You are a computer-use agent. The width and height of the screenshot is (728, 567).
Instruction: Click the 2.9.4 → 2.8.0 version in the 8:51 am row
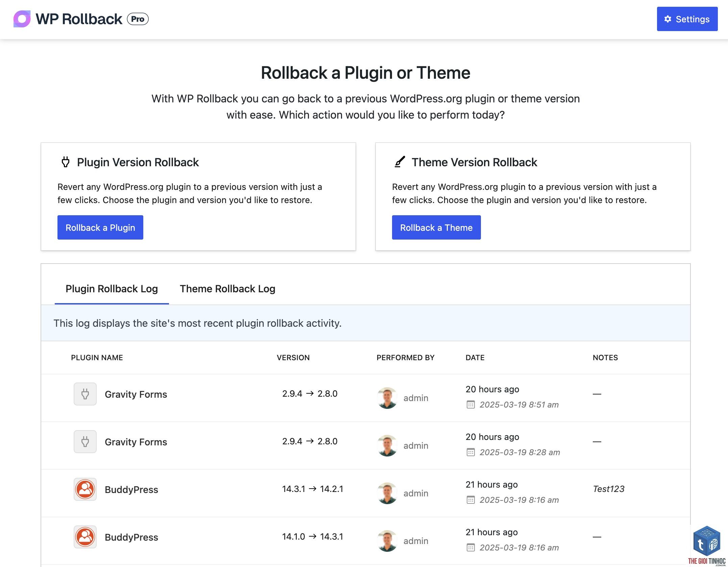[x=310, y=394]
